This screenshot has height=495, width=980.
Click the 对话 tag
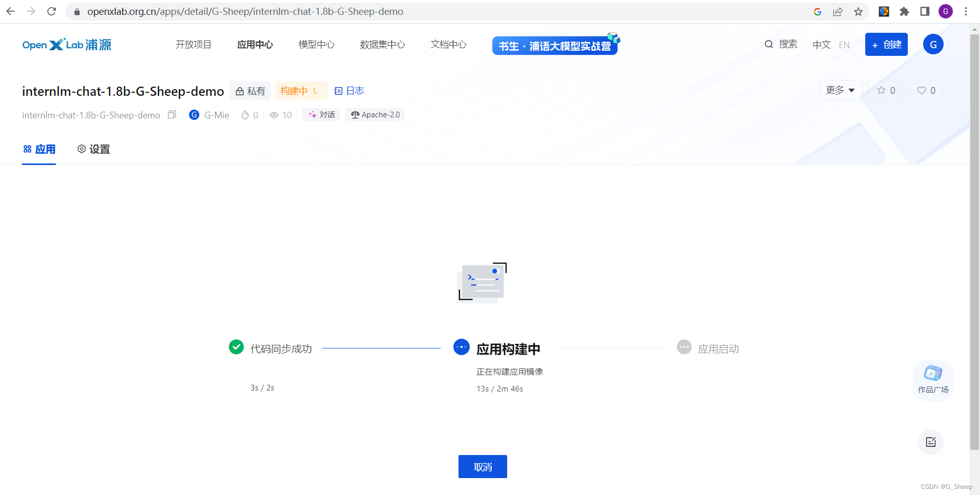point(321,115)
